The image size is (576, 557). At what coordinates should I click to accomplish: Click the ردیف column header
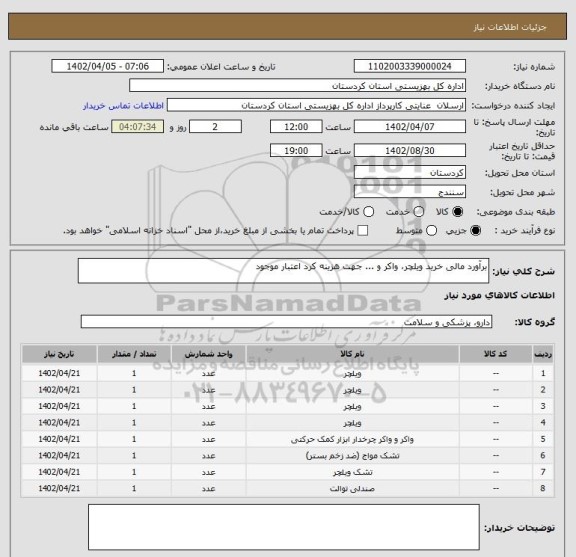(543, 354)
